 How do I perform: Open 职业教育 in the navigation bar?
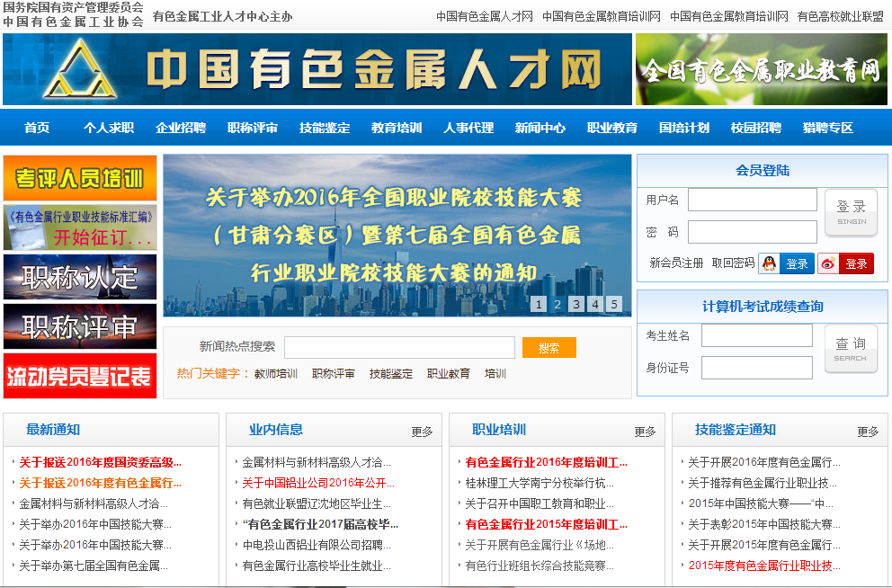coord(612,128)
